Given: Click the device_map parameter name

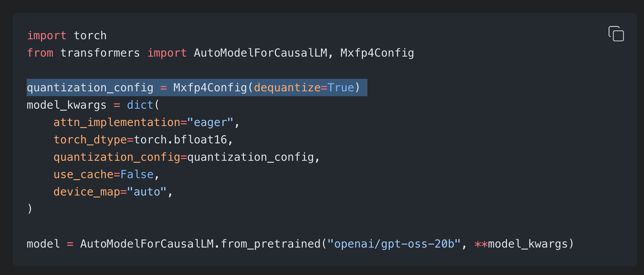Looking at the screenshot, I should (87, 192).
